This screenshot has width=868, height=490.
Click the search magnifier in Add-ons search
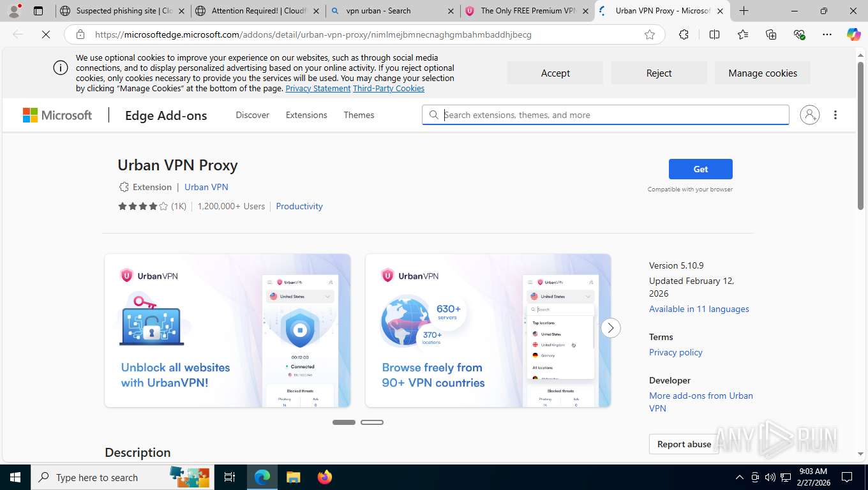434,115
